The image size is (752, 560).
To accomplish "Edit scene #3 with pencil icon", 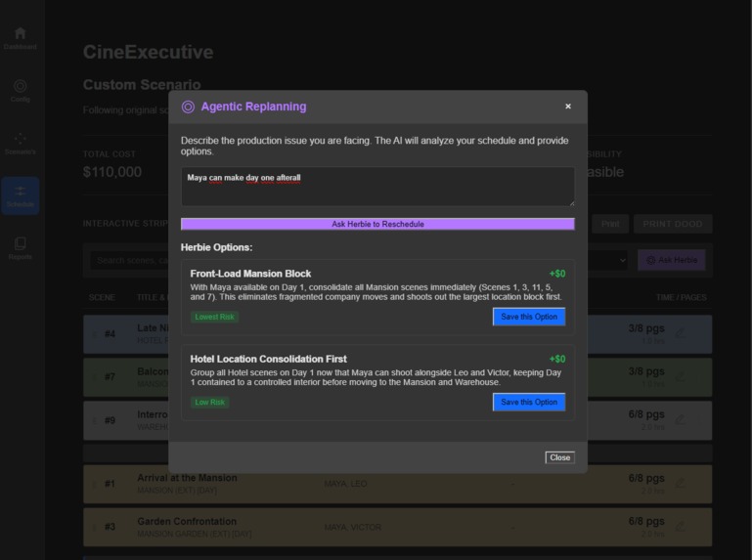I will pyautogui.click(x=680, y=527).
